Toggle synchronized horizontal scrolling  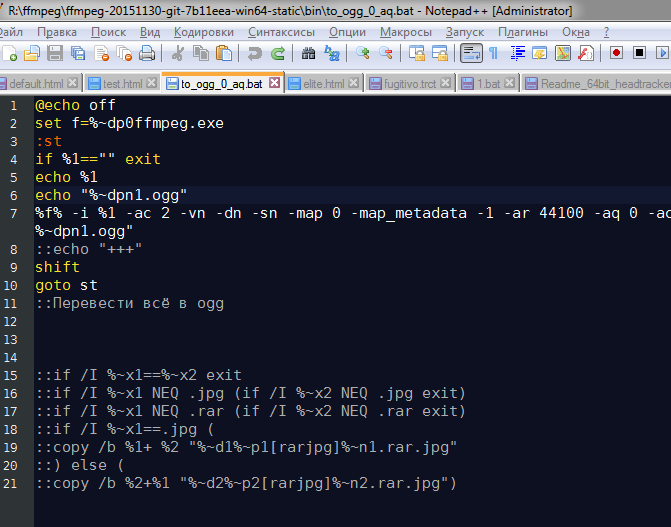(440, 54)
